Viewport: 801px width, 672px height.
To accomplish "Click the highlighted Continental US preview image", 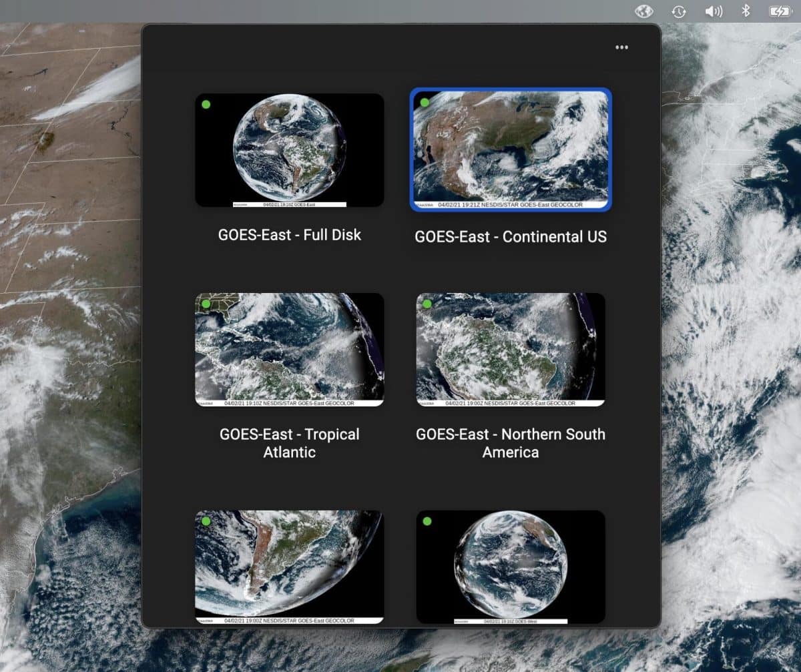I will tap(511, 148).
